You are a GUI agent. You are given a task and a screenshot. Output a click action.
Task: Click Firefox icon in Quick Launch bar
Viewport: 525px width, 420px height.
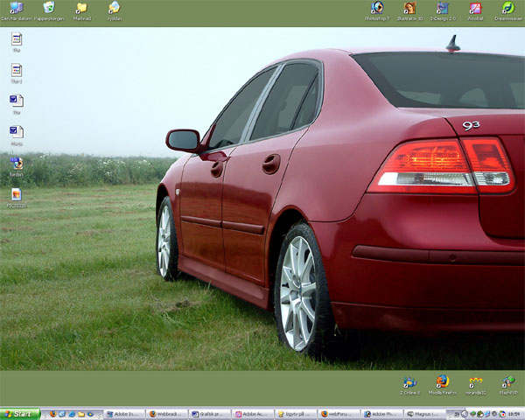click(x=52, y=414)
